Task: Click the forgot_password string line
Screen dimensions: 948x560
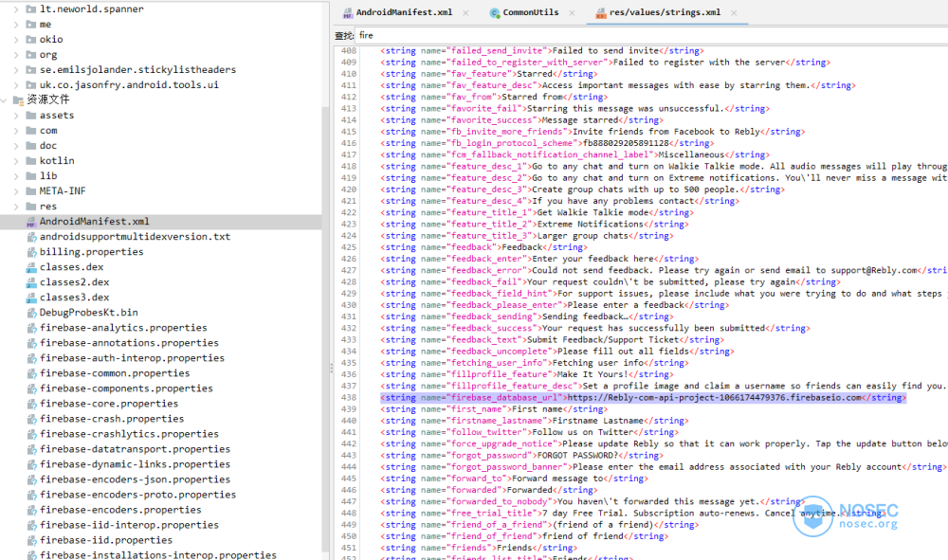Action: click(521, 456)
